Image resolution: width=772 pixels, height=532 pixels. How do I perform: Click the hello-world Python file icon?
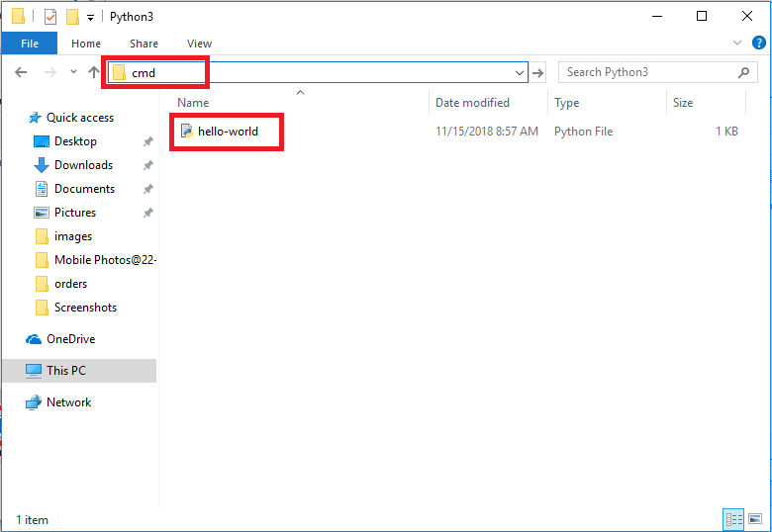tap(187, 131)
